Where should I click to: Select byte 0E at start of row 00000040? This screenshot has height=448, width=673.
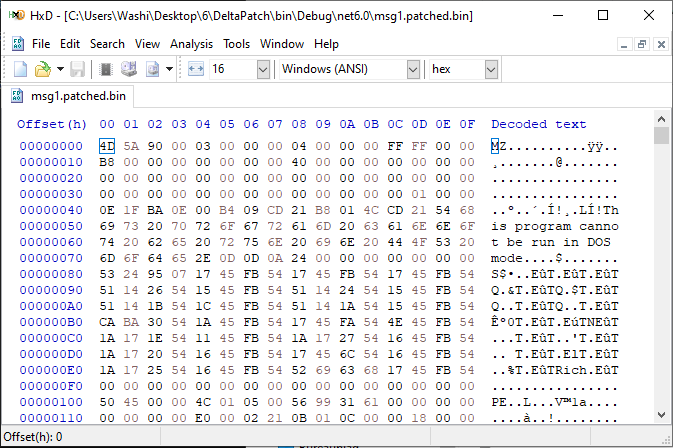point(107,210)
